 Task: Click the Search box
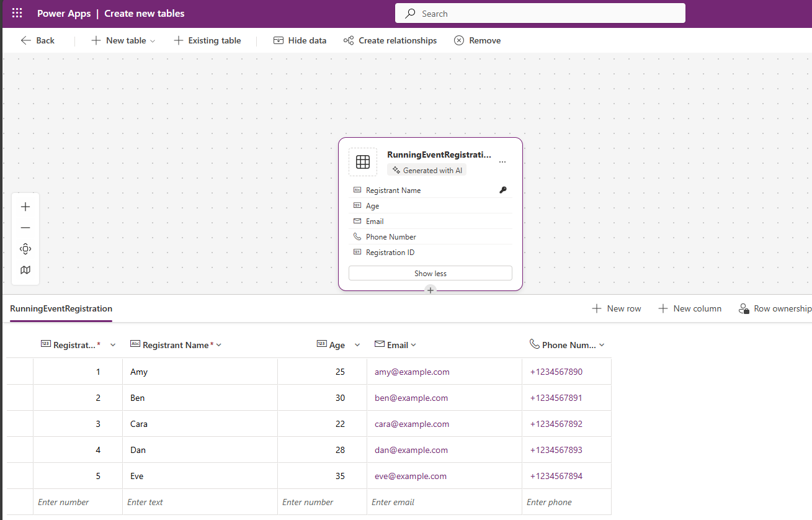(540, 14)
